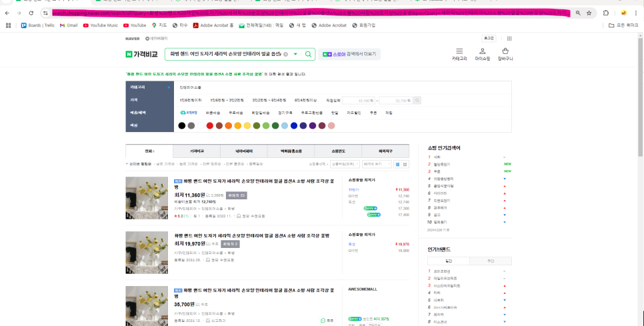Select the 쿠폰 benefit filter
Image resolution: width=644 pixels, height=326 pixels.
click(373, 113)
